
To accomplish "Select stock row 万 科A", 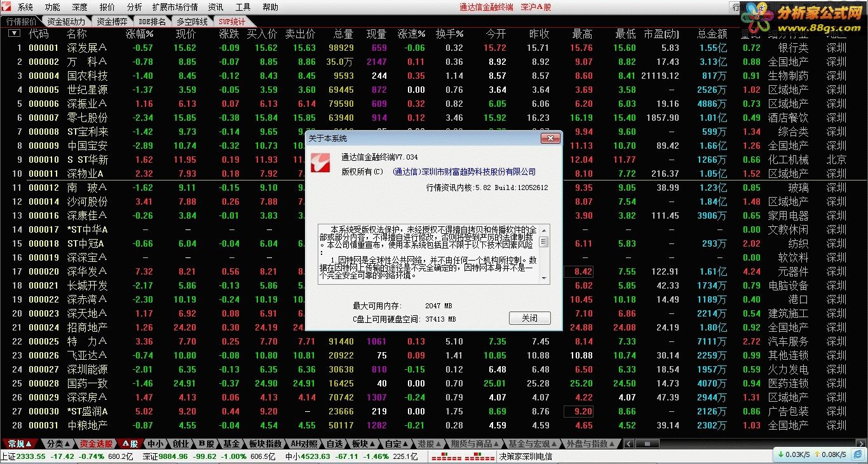I will coord(434,62).
